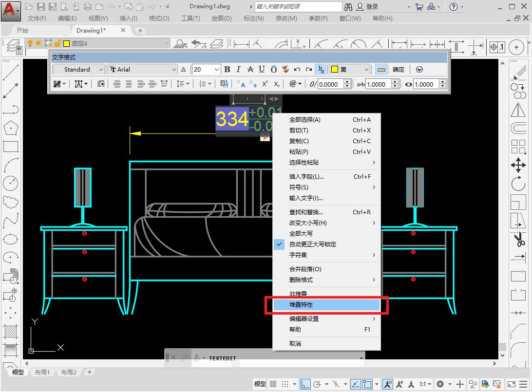Toggle bold in the text format toolbar
The width and height of the screenshot is (532, 392).
[x=227, y=70]
